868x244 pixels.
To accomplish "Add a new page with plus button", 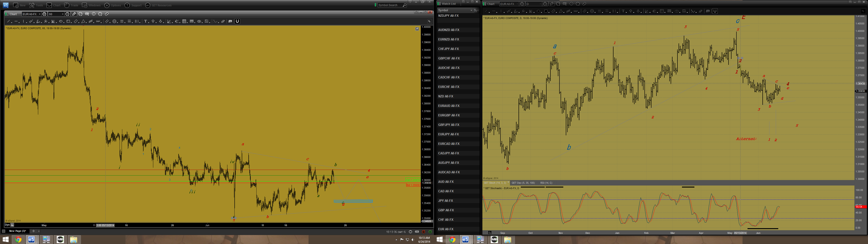I will tap(33, 231).
